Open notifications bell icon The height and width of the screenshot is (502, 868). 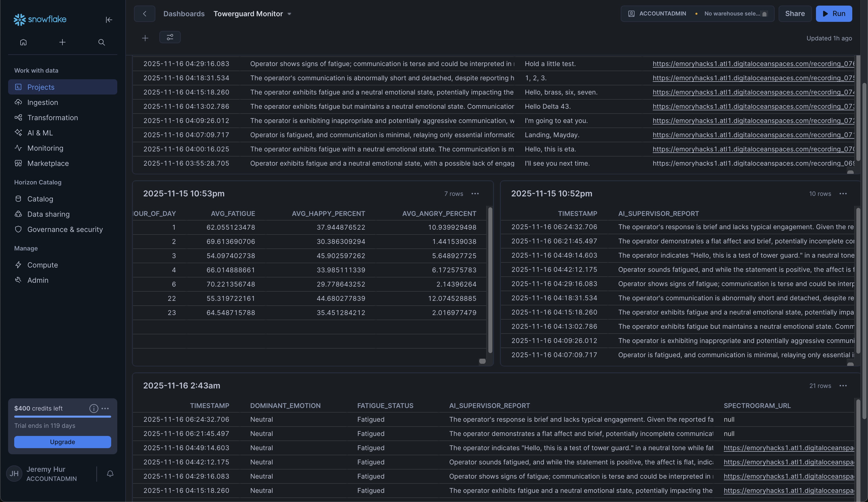click(x=110, y=474)
